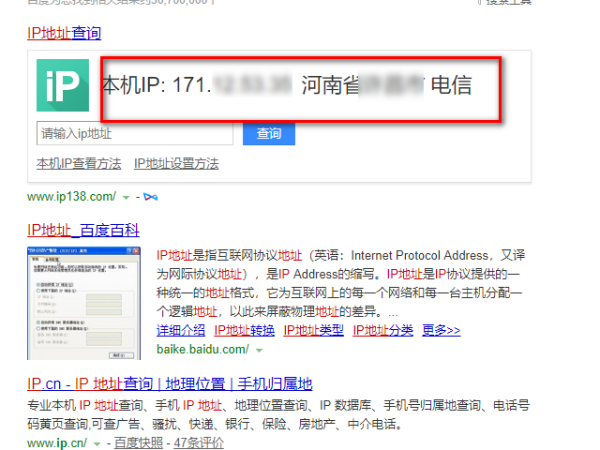Expand the dropdown arrow beside www.ip138.com/
This screenshot has width=600, height=450.
[x=126, y=198]
